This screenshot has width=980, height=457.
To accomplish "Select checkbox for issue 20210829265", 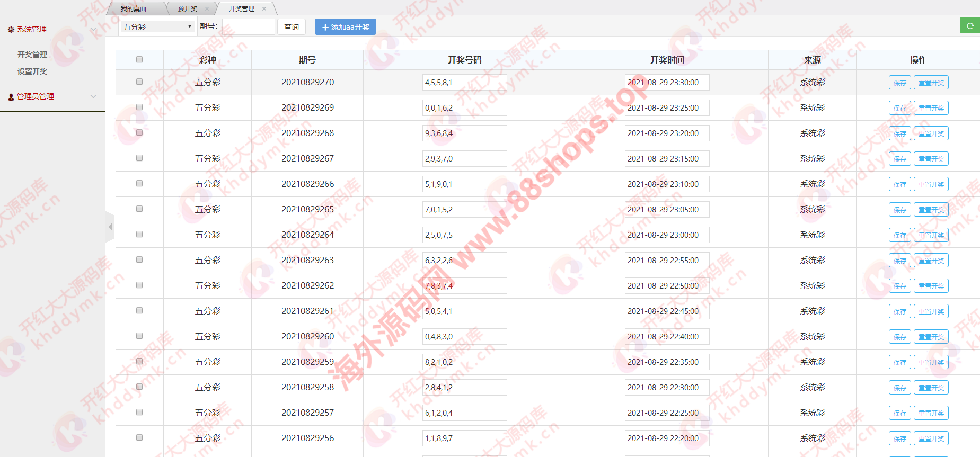I will pos(139,209).
